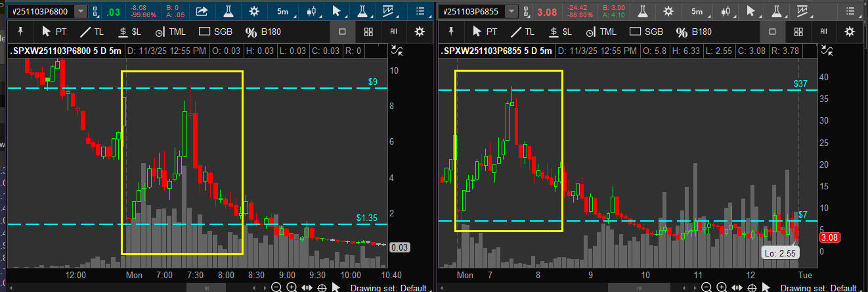The height and width of the screenshot is (292, 868).
Task: Select the TL trendline drawing tool in left chart
Action: (x=92, y=32)
